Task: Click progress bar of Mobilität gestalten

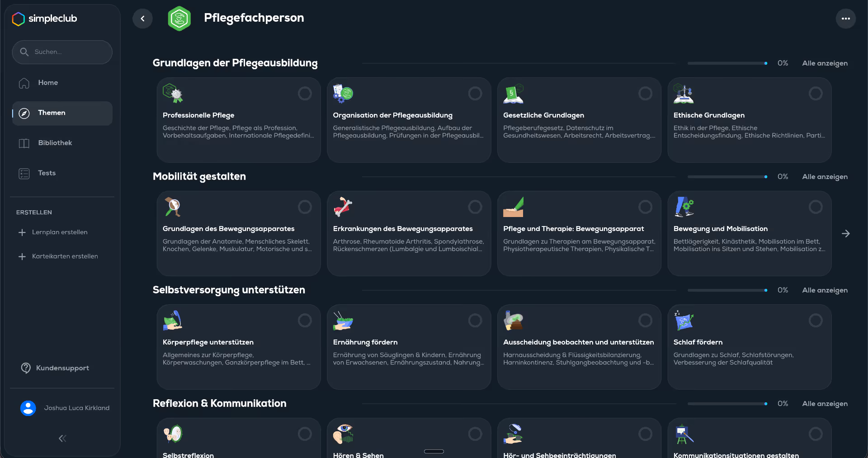Action: [727, 177]
